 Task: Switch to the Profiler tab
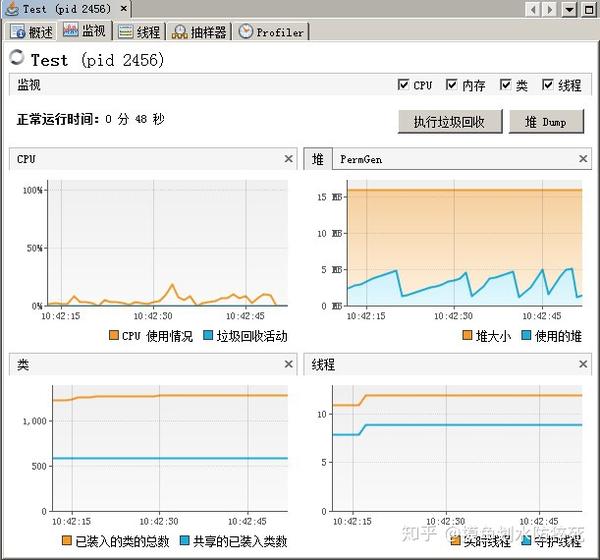pos(271,32)
